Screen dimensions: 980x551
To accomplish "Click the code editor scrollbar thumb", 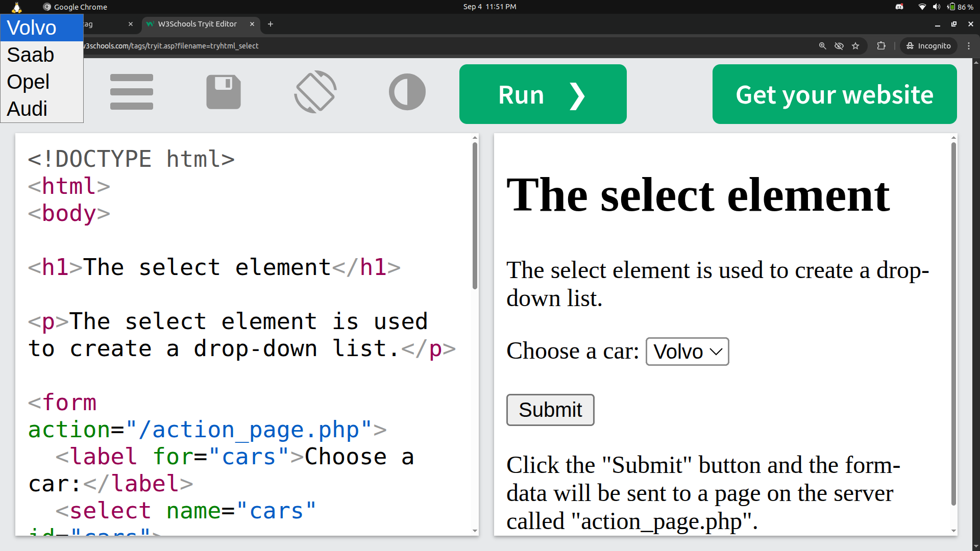I will click(x=475, y=215).
